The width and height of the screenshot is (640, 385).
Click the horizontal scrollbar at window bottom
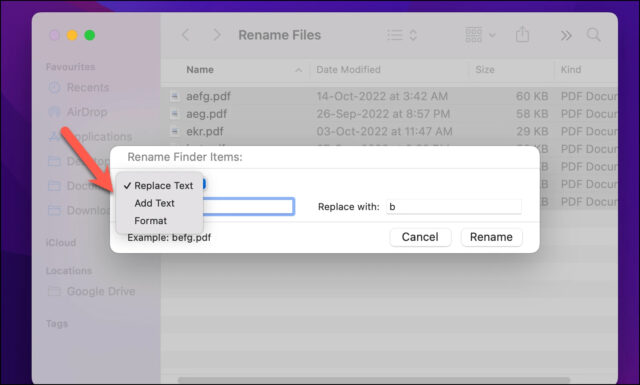point(374,380)
